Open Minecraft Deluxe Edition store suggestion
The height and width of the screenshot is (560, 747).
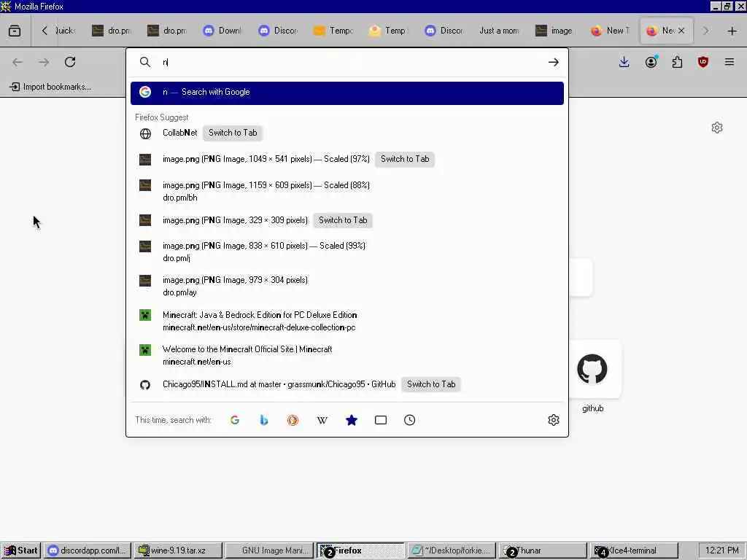coord(347,321)
